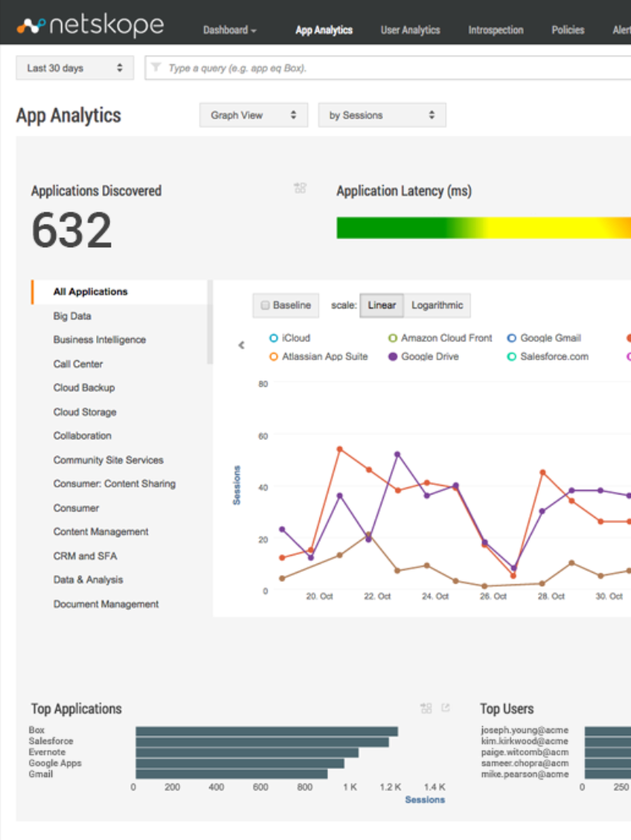The image size is (631, 840).
Task: Open the Last 30 days dropdown
Action: 74,68
